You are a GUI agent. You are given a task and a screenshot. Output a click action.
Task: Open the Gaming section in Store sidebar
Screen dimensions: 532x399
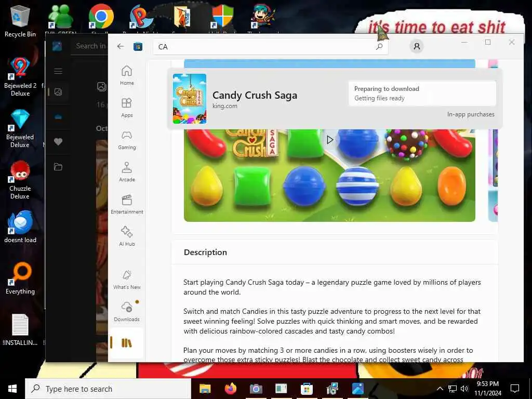coord(127,139)
